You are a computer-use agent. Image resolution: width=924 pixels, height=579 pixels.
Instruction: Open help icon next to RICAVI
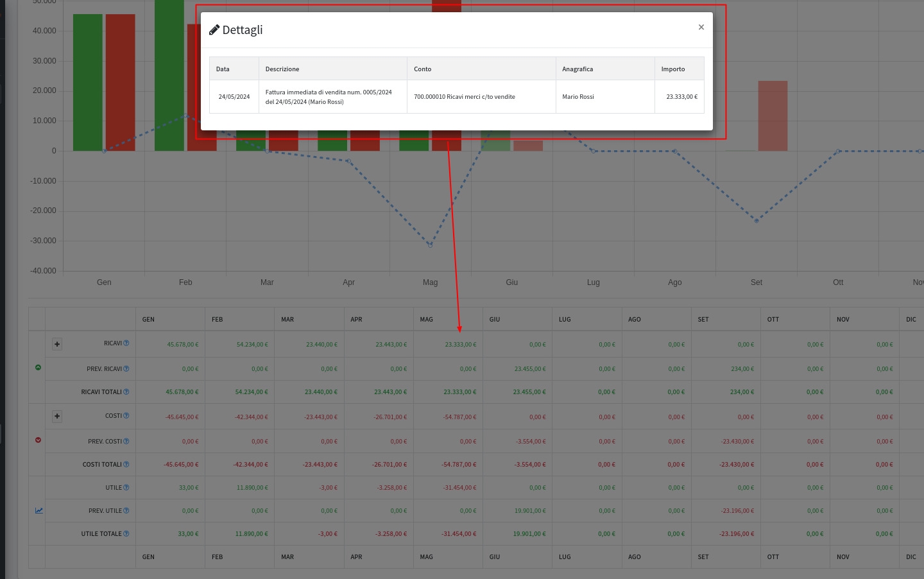pos(126,343)
